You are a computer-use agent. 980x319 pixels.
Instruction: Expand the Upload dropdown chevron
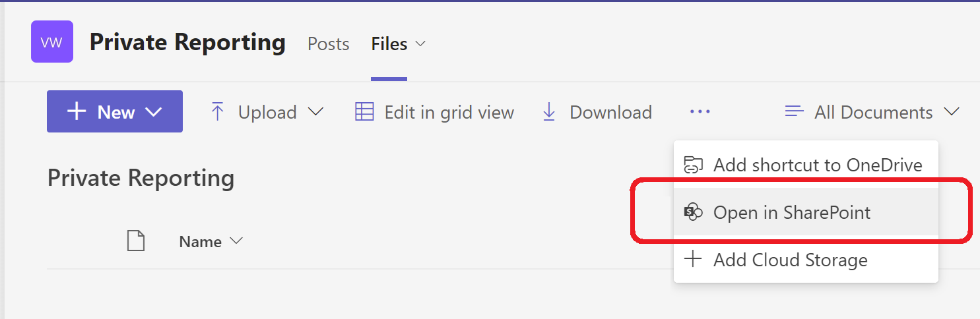(316, 112)
